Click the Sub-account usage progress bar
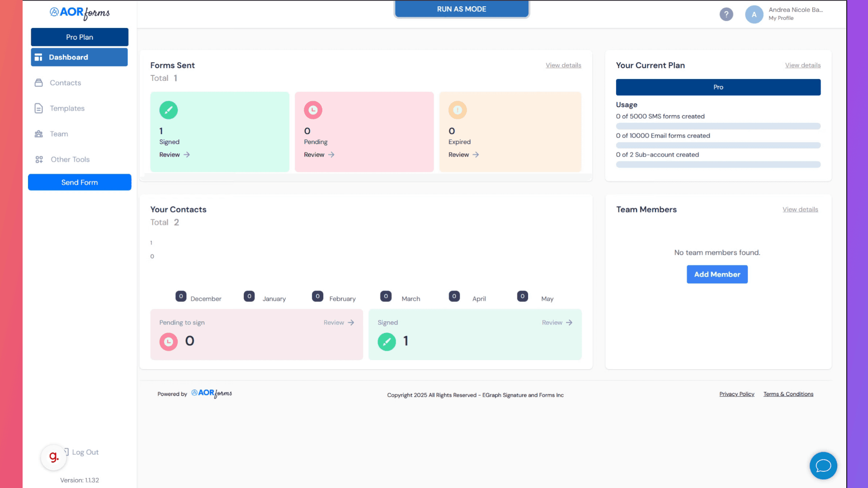The height and width of the screenshot is (488, 868). click(x=718, y=164)
